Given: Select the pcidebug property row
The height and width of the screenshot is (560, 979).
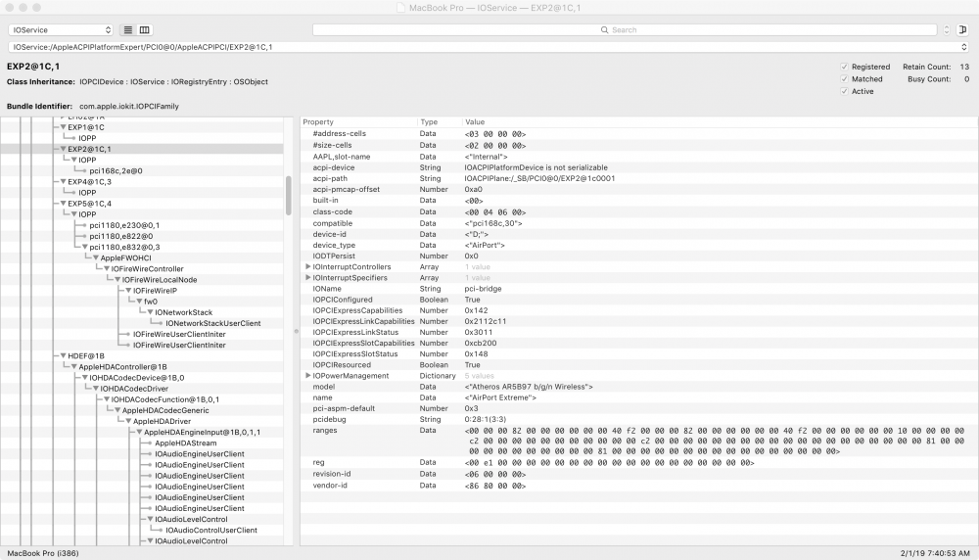Looking at the screenshot, I should 638,420.
